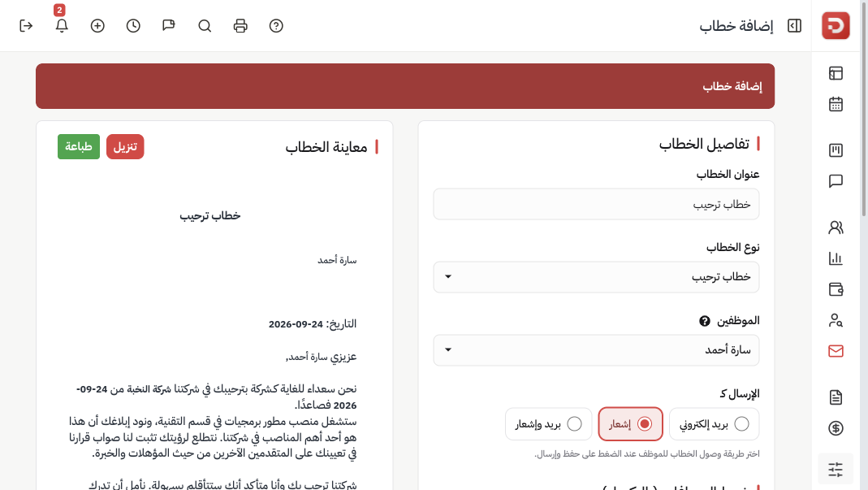Click عزيزي سارة أحمد greeting line
Viewport: 868px width, 490px height.
(x=321, y=357)
